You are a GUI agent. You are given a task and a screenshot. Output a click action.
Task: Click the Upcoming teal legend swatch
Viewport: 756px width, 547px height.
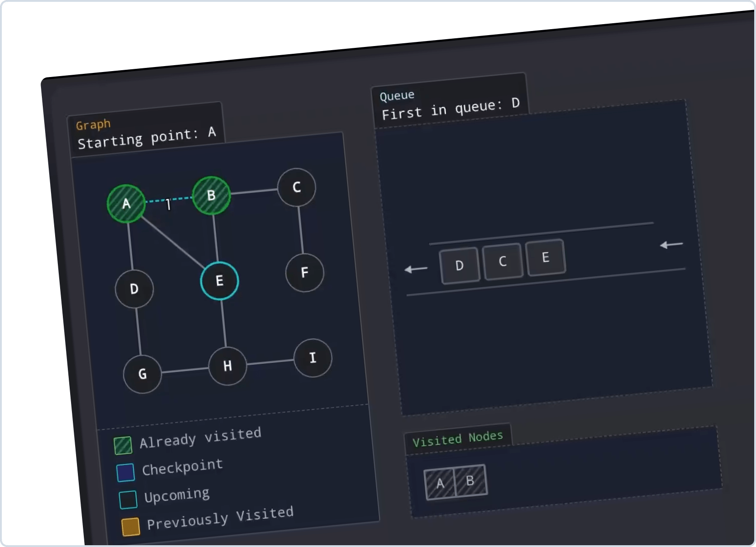click(x=128, y=500)
